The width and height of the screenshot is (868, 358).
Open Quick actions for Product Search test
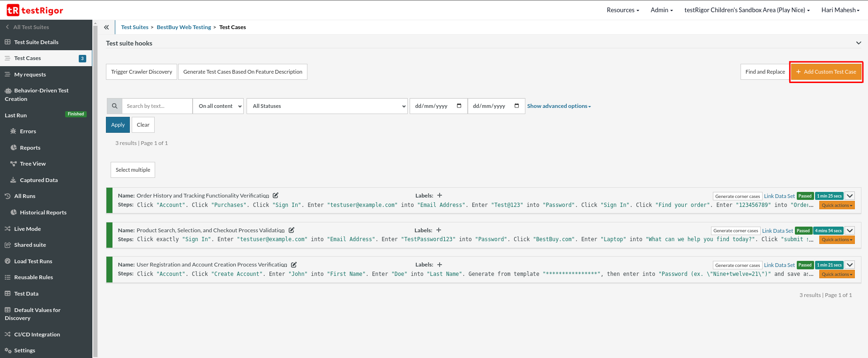pyautogui.click(x=837, y=240)
